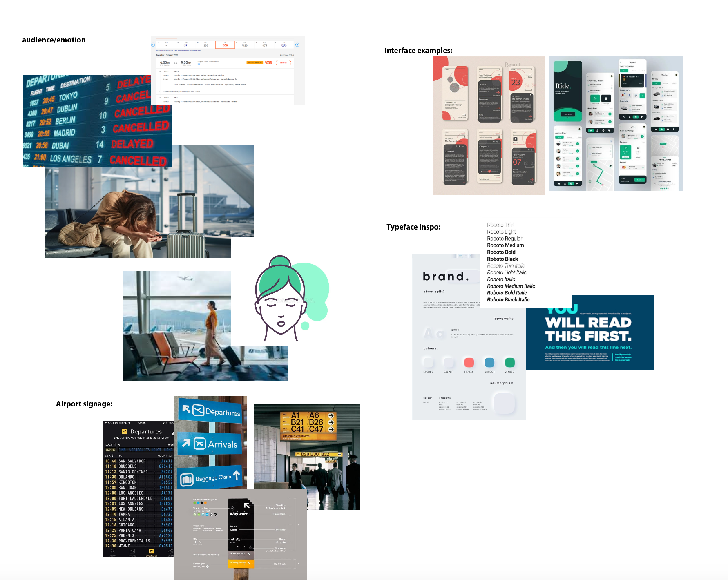Pick the E9EDF0 colour swatch

pos(428,362)
